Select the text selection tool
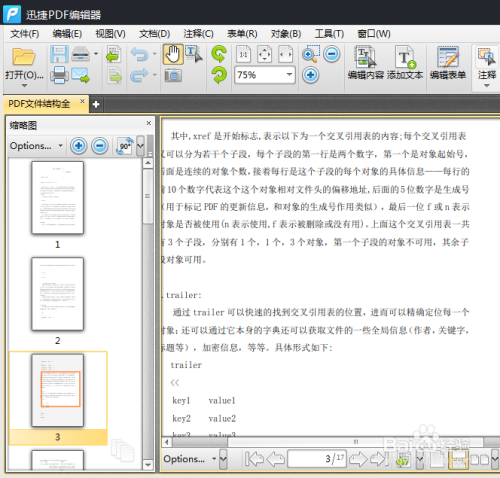The width and height of the screenshot is (500, 478). pyautogui.click(x=194, y=54)
